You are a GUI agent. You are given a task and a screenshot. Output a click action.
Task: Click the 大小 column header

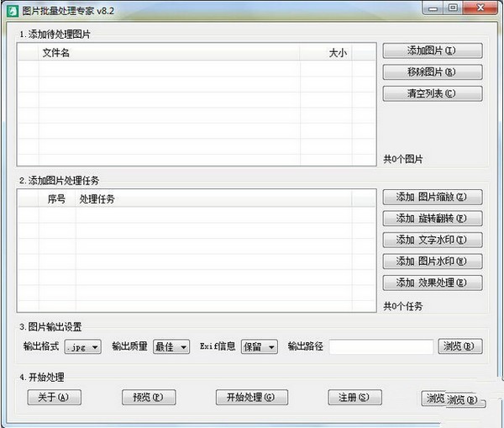coord(326,53)
